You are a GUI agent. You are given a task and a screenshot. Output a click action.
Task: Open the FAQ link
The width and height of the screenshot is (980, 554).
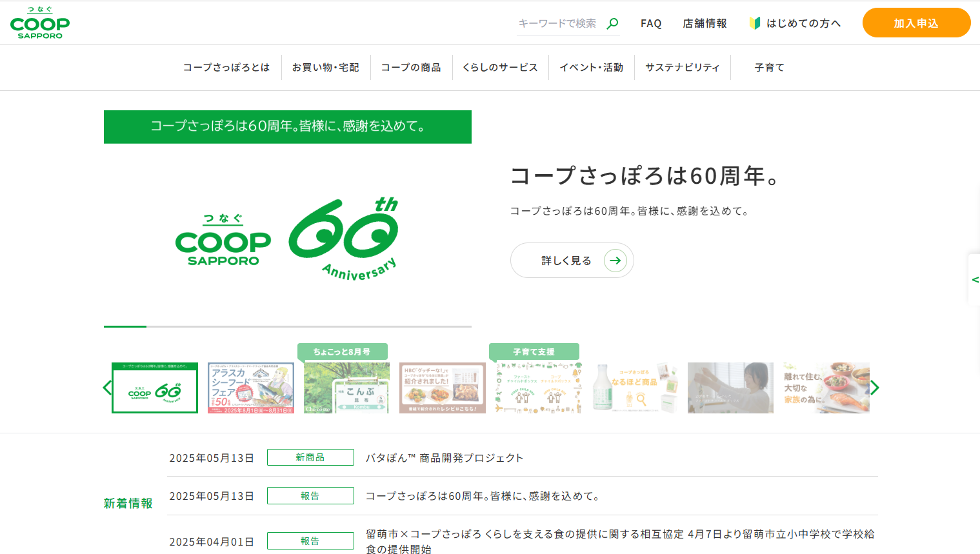651,23
